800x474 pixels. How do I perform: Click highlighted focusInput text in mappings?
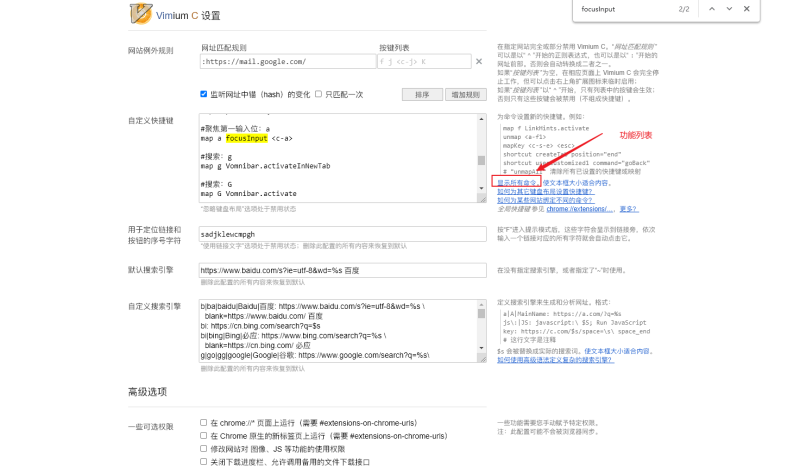coord(246,138)
